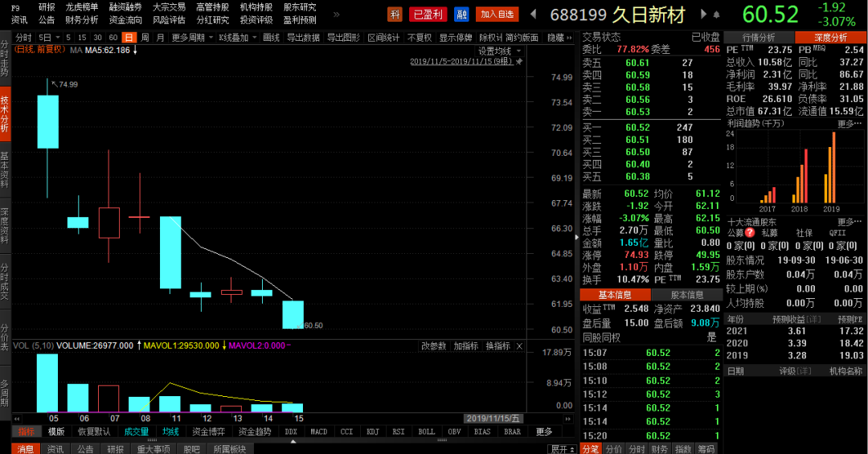Screen dimensions: 868x454
Task: Open 龙虎榜单 menu item
Action: click(x=81, y=7)
